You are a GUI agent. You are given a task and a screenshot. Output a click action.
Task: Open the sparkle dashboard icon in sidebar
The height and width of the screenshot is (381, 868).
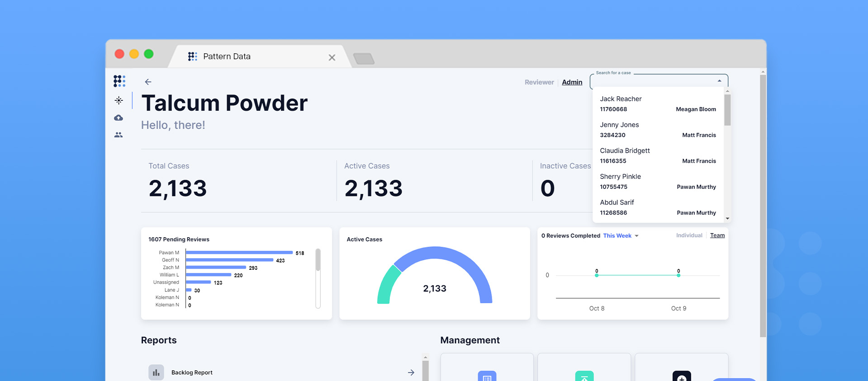coord(119,100)
